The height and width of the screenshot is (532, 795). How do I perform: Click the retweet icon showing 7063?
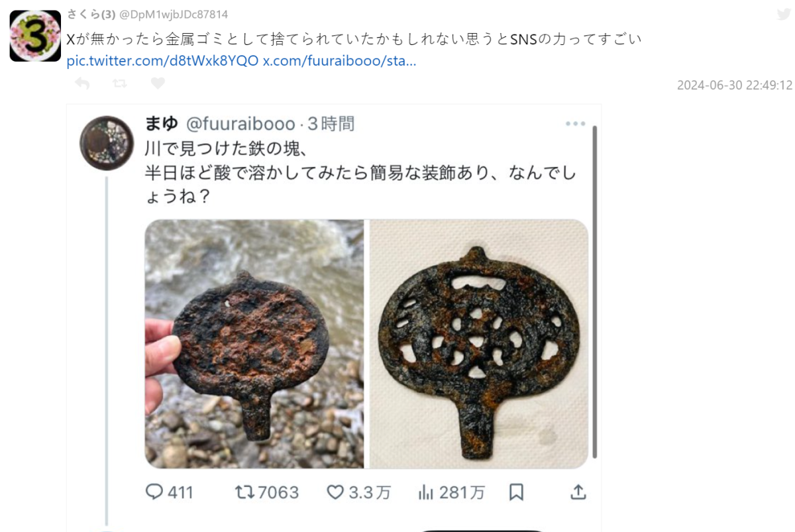coord(245,492)
